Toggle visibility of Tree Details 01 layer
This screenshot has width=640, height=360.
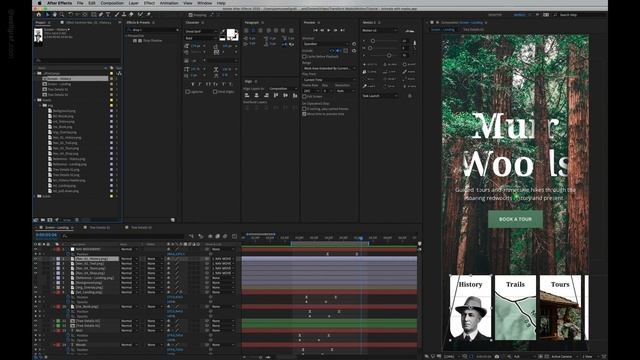pyautogui.click(x=36, y=321)
